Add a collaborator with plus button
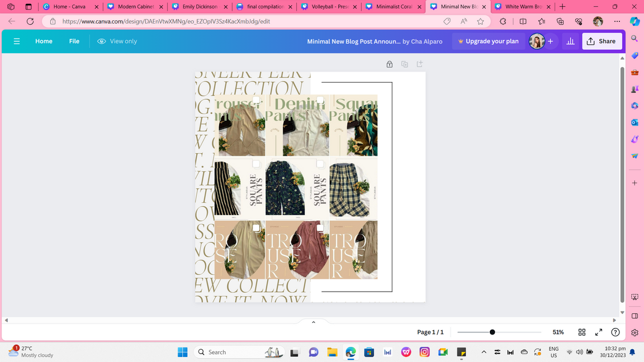Screen dimensions: 644x362 (551, 41)
